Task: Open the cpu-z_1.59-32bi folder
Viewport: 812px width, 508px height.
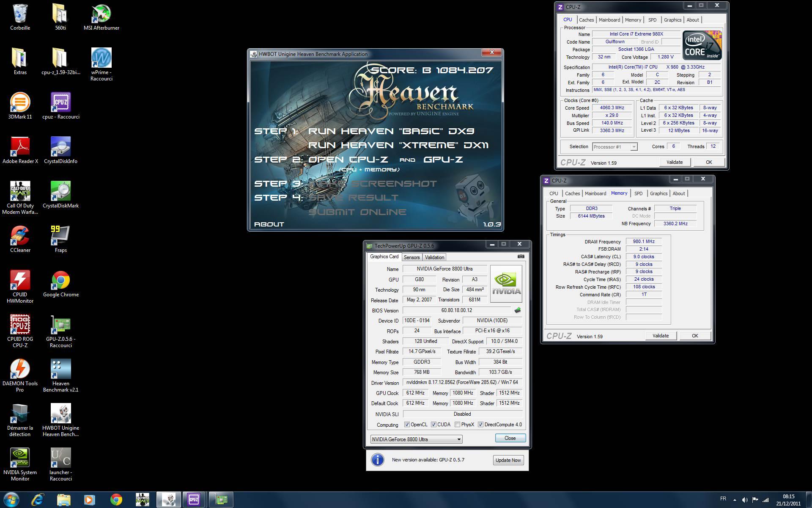Action: tap(60, 61)
